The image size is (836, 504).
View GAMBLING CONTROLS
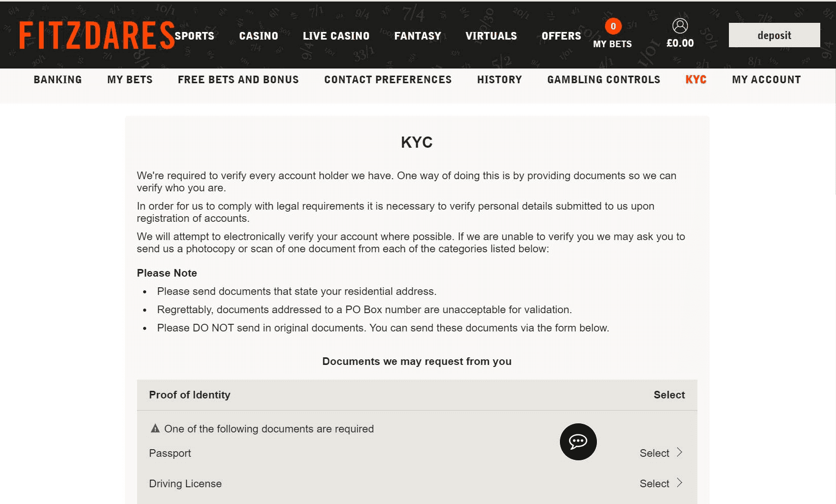(x=604, y=79)
